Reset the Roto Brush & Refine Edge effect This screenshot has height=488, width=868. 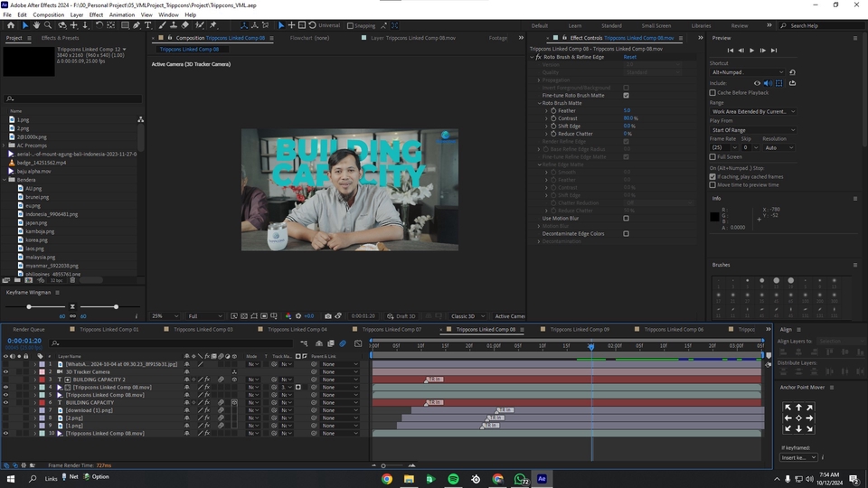coord(630,57)
